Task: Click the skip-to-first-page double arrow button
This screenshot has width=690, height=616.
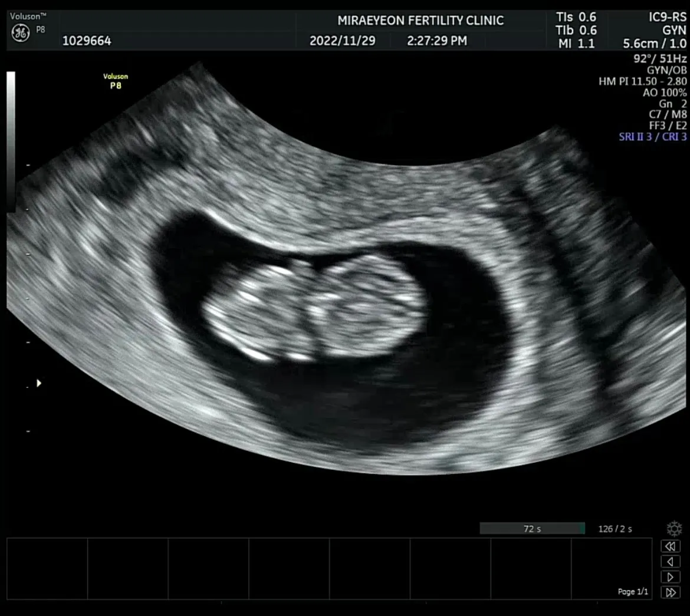Action: (670, 546)
